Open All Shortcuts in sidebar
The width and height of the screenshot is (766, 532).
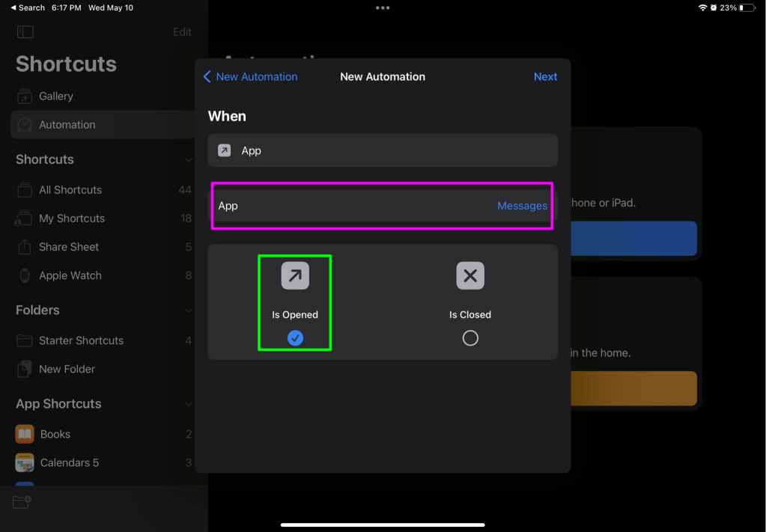(70, 190)
